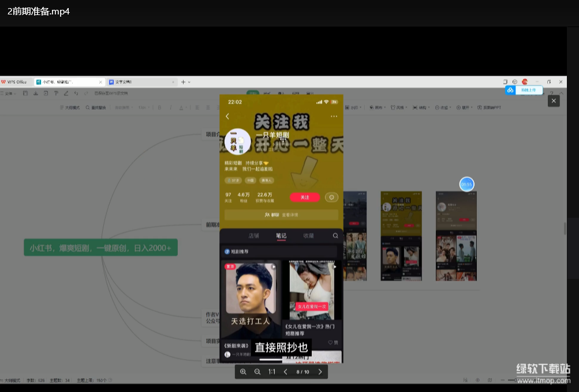This screenshot has width=579, height=392.
Task: Go to the next image in the viewer
Action: click(320, 372)
